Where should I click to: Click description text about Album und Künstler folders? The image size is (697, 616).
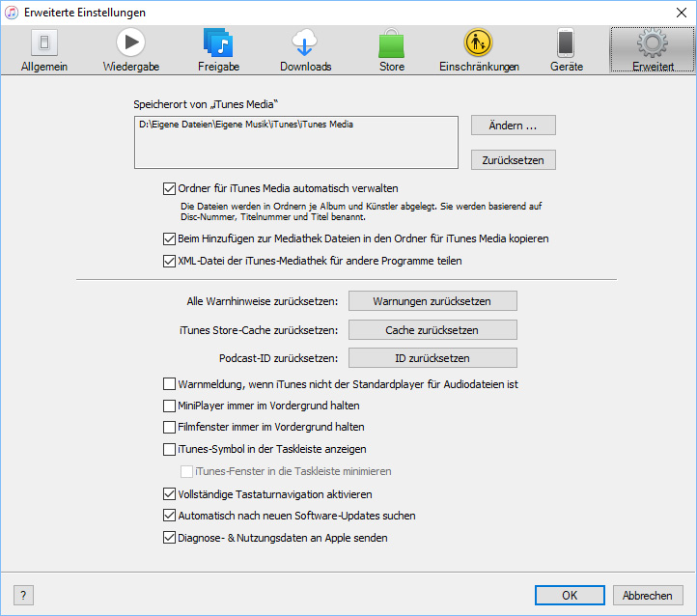coord(361,211)
